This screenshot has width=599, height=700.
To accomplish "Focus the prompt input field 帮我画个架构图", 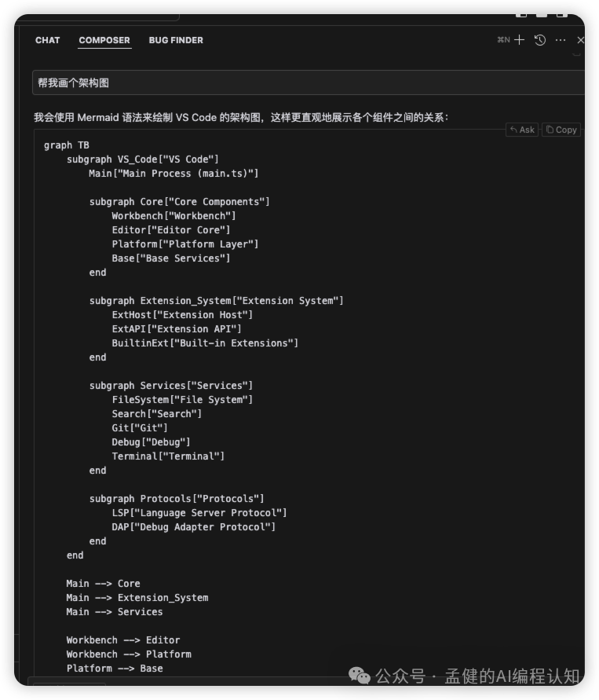I will click(309, 82).
